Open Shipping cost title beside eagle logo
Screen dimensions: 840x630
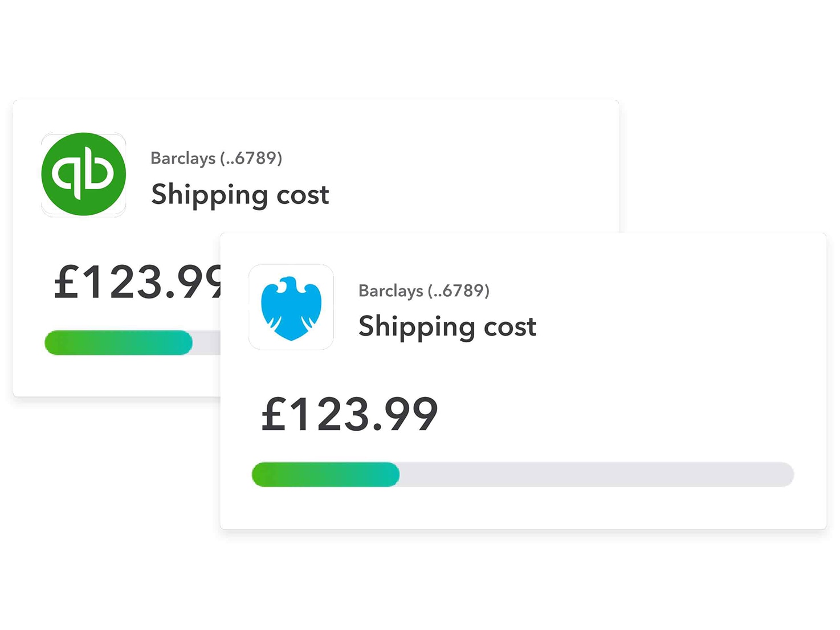[447, 327]
